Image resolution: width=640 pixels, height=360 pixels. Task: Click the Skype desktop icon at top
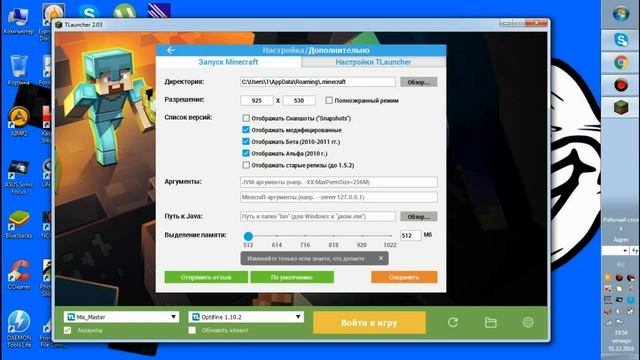89,11
